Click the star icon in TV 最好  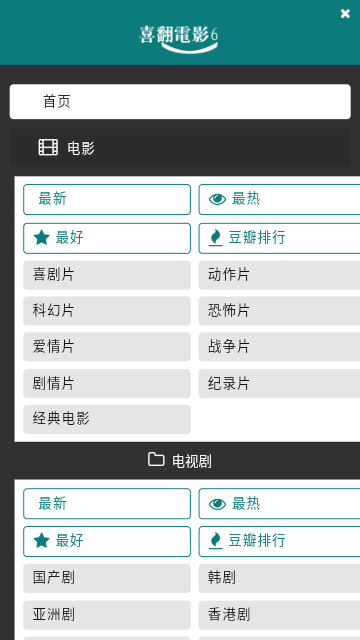(x=42, y=541)
